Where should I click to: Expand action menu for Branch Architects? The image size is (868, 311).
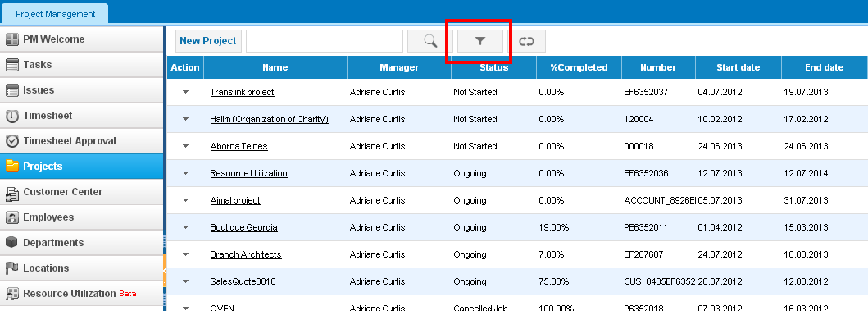[185, 255]
